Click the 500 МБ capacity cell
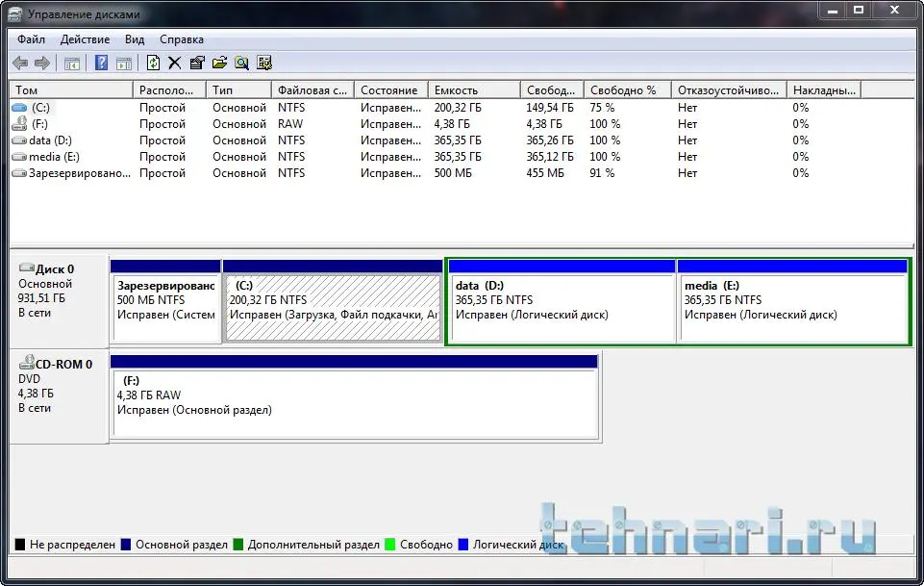 (453, 173)
